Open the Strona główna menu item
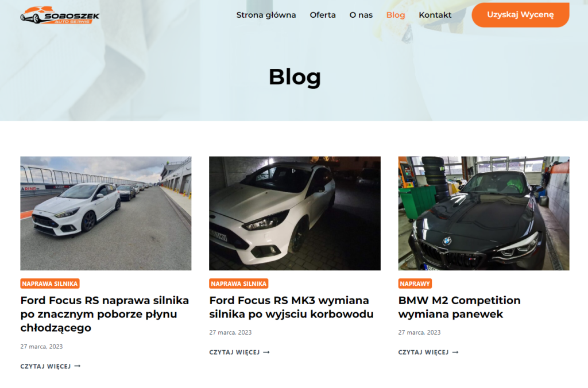588x388 pixels. tap(266, 15)
